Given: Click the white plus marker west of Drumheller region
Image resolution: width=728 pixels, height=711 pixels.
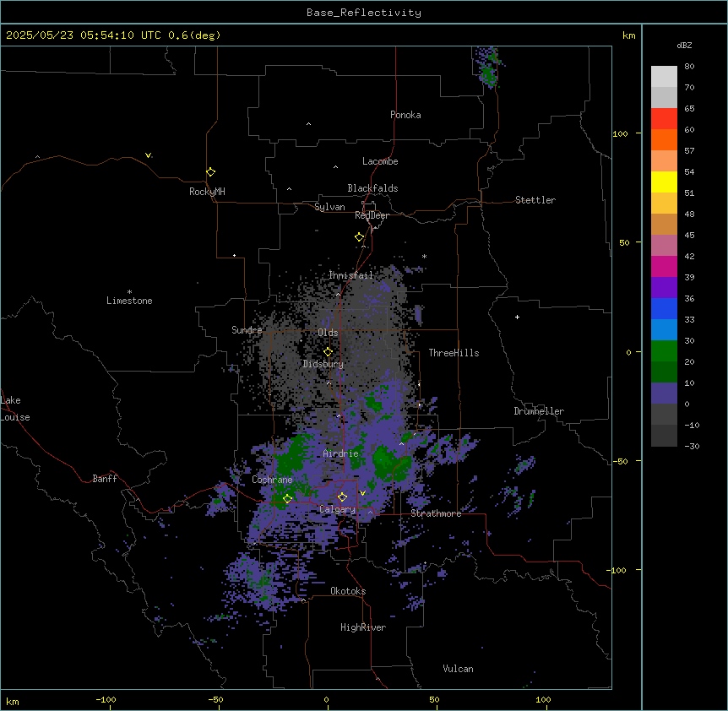Looking at the screenshot, I should [x=517, y=317].
